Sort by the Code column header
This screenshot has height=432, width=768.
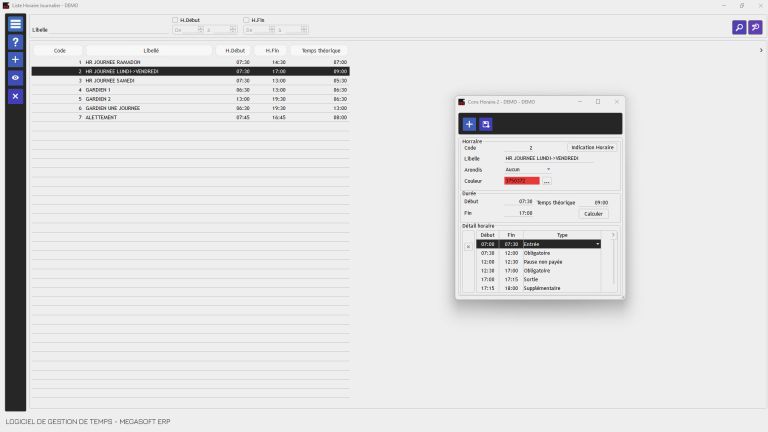click(58, 50)
